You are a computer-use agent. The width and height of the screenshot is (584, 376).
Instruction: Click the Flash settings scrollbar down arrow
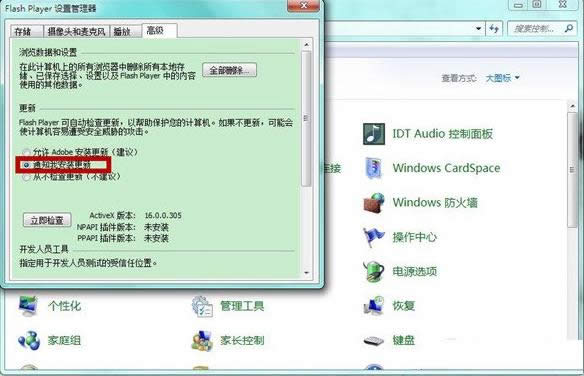coord(307,273)
